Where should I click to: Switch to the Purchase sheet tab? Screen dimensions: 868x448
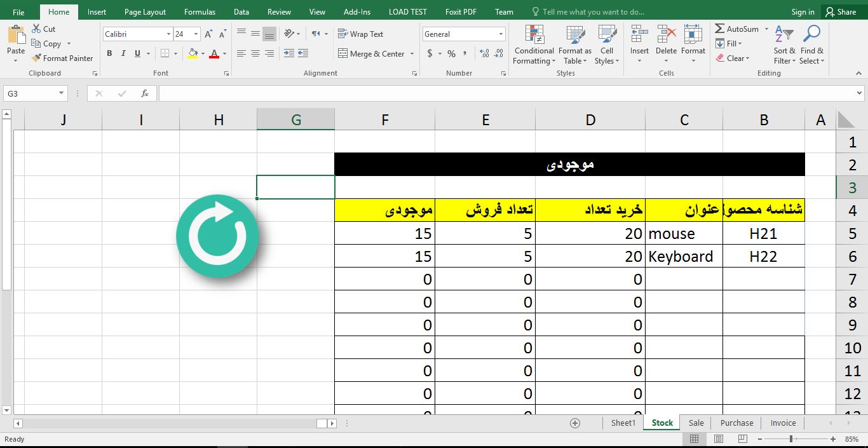click(737, 423)
